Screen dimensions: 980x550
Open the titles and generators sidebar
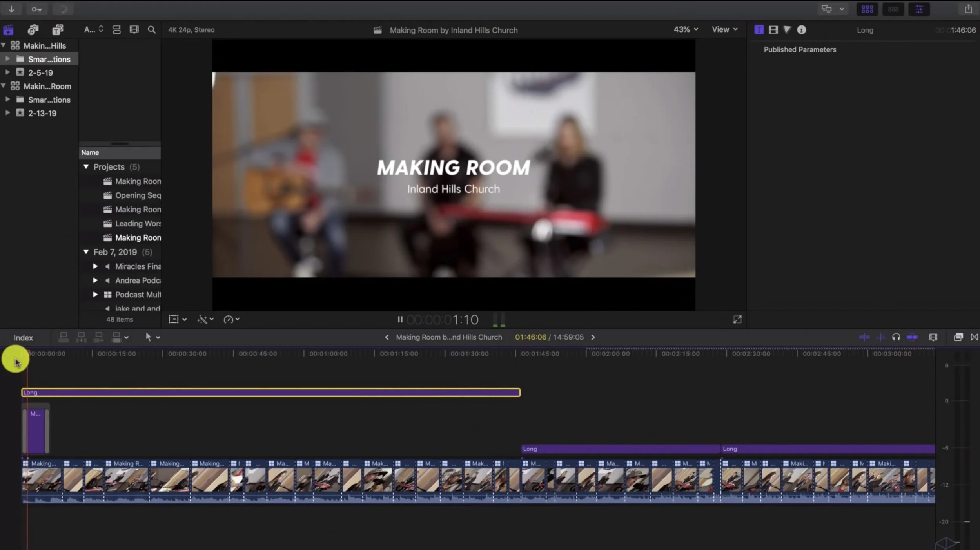[x=58, y=30]
